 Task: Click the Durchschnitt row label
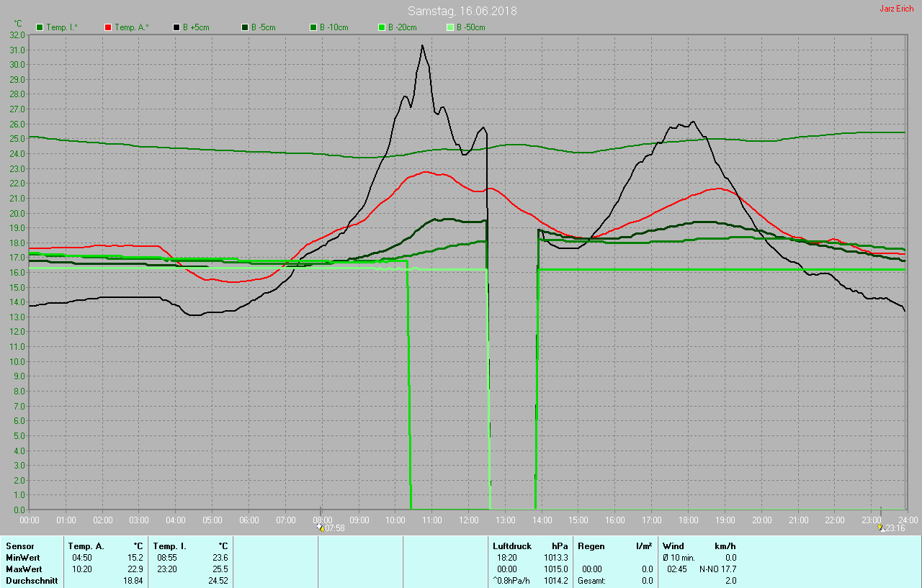[30, 581]
